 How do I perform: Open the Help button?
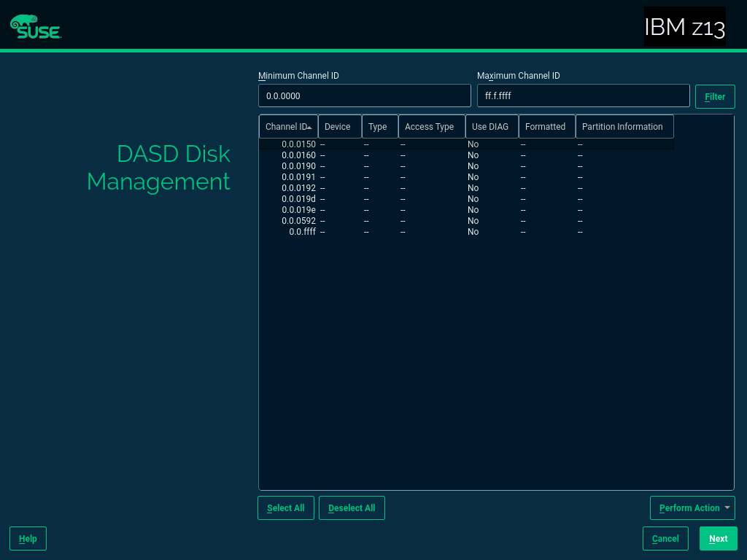point(28,539)
